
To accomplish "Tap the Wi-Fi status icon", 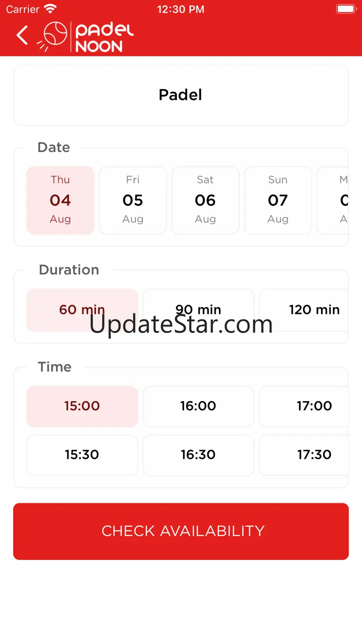I will [50, 9].
